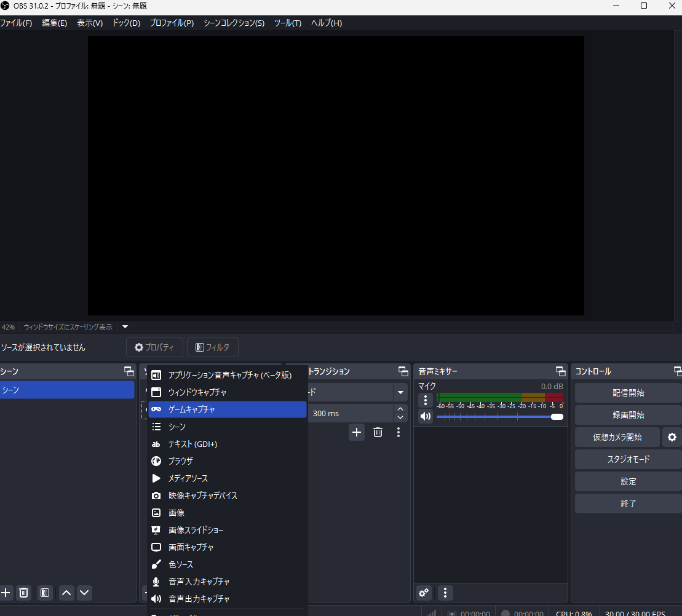Add シーン source from the list
The height and width of the screenshot is (616, 682).
coord(228,427)
